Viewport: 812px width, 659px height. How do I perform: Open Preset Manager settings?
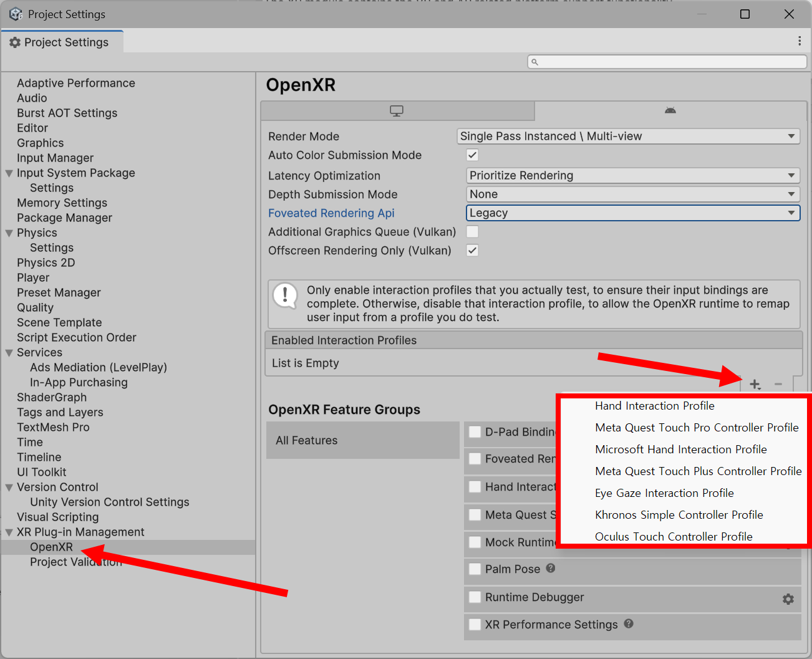click(59, 293)
